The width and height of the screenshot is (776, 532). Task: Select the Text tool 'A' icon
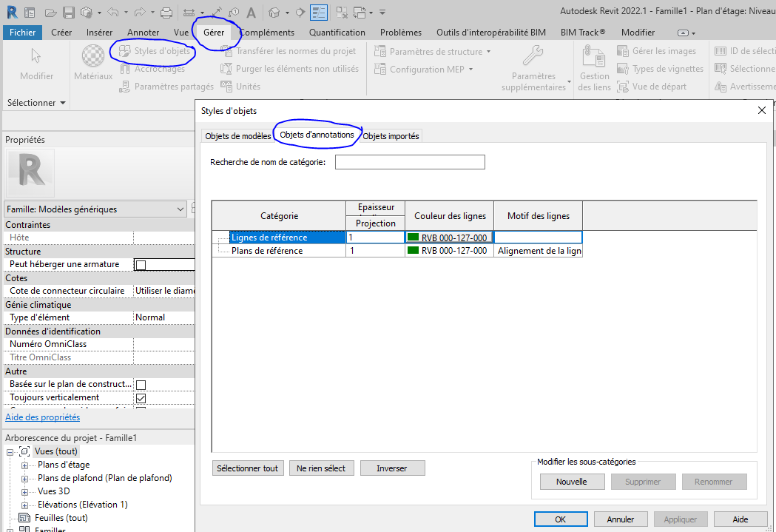(252, 13)
